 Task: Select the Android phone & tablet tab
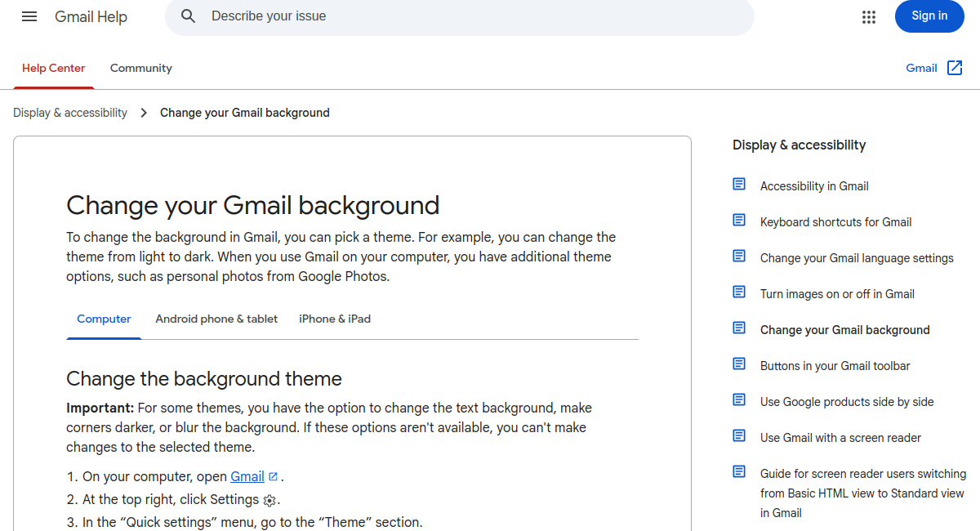[x=216, y=319]
